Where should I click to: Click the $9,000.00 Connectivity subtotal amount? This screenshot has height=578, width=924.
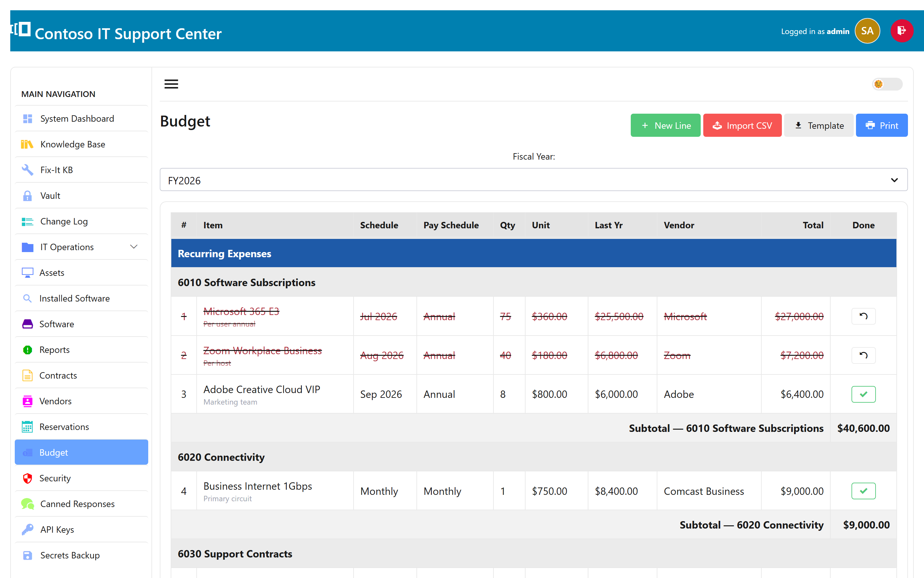click(x=866, y=525)
